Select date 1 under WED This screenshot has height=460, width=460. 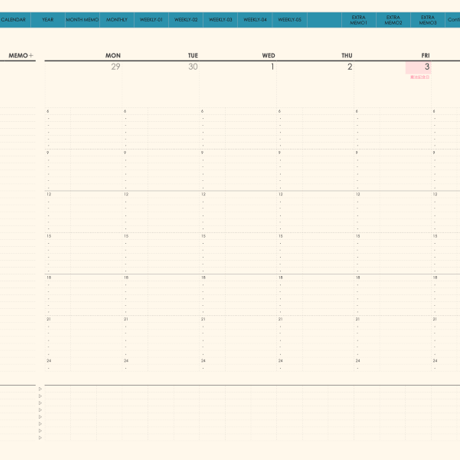pos(272,67)
